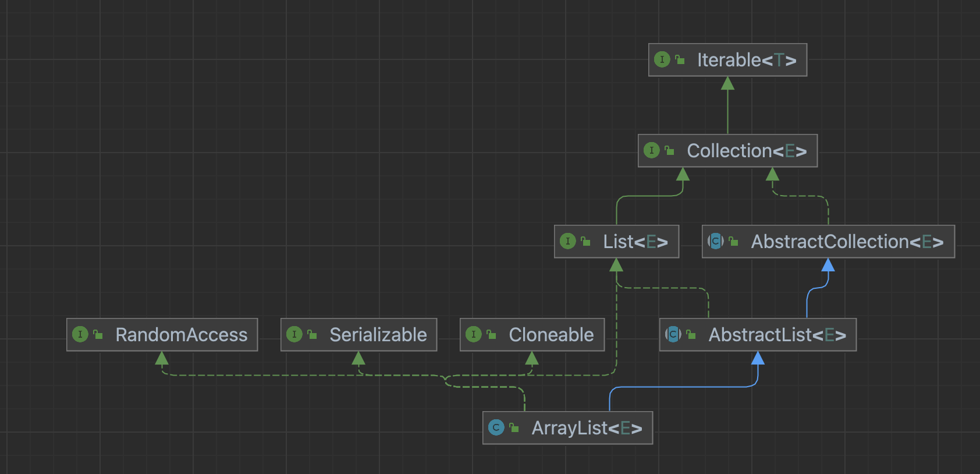Click public lock icon on Collection<E>
Viewport: 980px width, 474px height.
coord(669,150)
